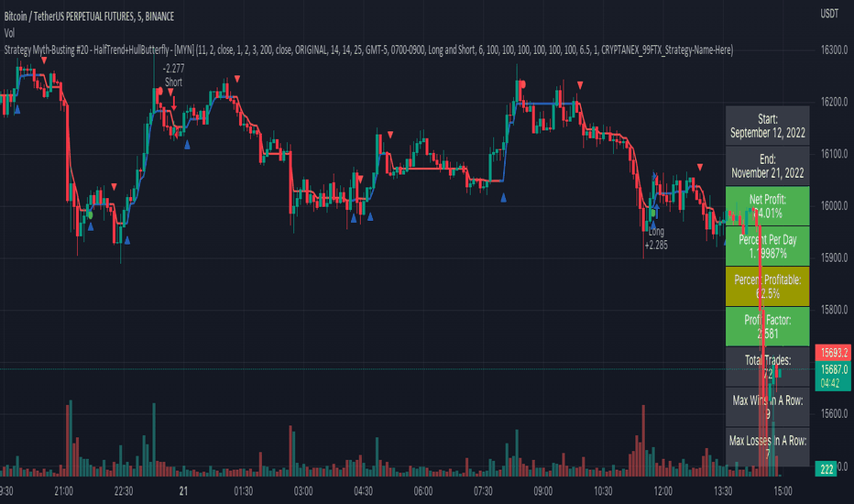
Task: Click the volume value 222 tag
Action: pyautogui.click(x=827, y=469)
